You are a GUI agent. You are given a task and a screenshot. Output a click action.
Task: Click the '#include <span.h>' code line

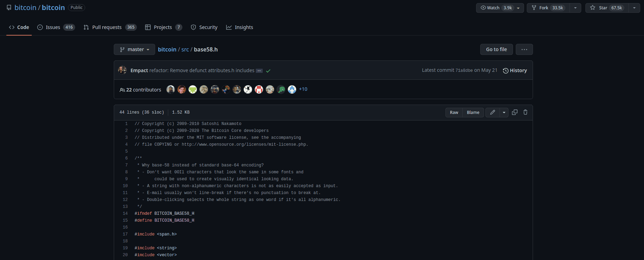pyautogui.click(x=156, y=234)
